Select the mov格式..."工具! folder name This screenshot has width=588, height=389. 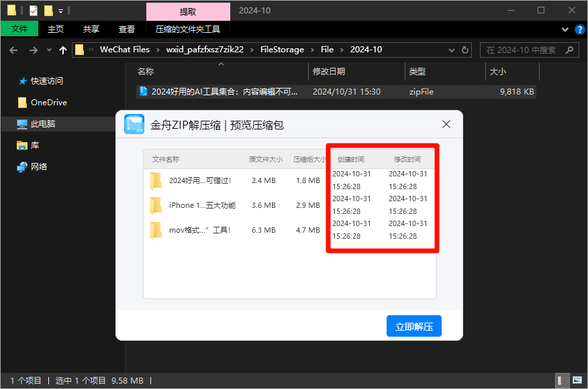pos(200,230)
